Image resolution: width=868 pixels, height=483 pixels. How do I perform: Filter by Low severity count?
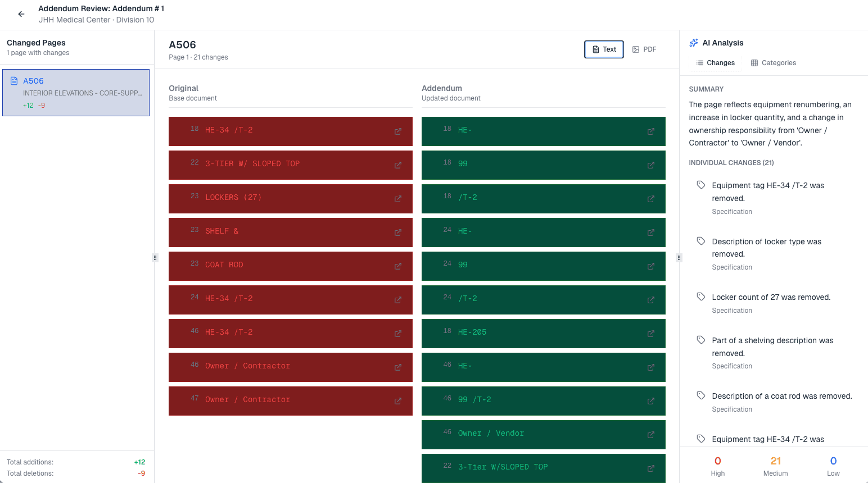[x=833, y=466]
